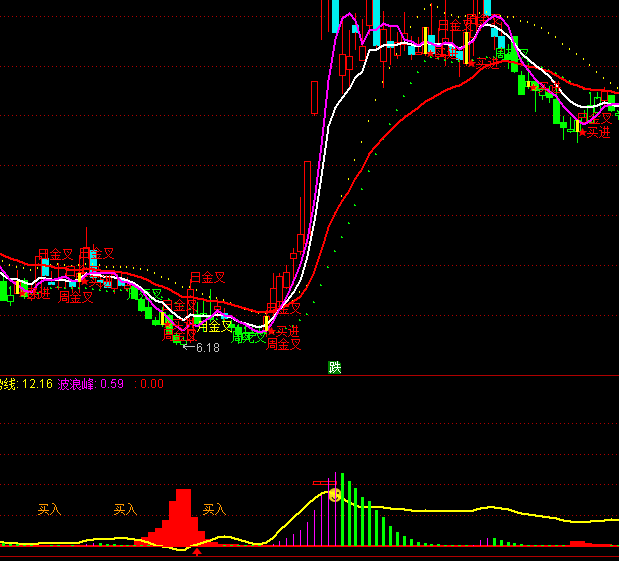Click the small red block at indicator bottom right
The width and height of the screenshot is (619, 561).
coord(578,543)
